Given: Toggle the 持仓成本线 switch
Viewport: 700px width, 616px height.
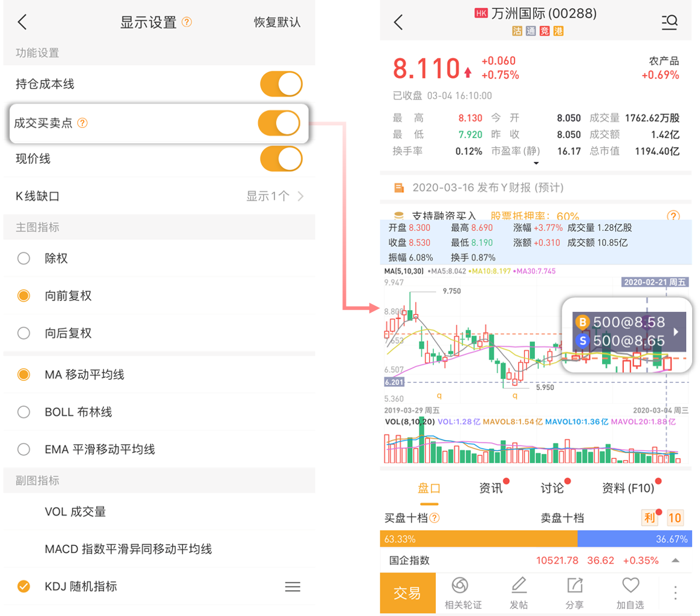Looking at the screenshot, I should pos(281,84).
